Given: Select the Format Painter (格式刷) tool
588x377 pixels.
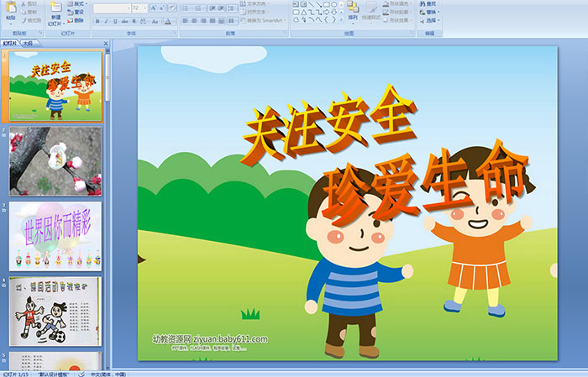Looking at the screenshot, I should [30, 20].
